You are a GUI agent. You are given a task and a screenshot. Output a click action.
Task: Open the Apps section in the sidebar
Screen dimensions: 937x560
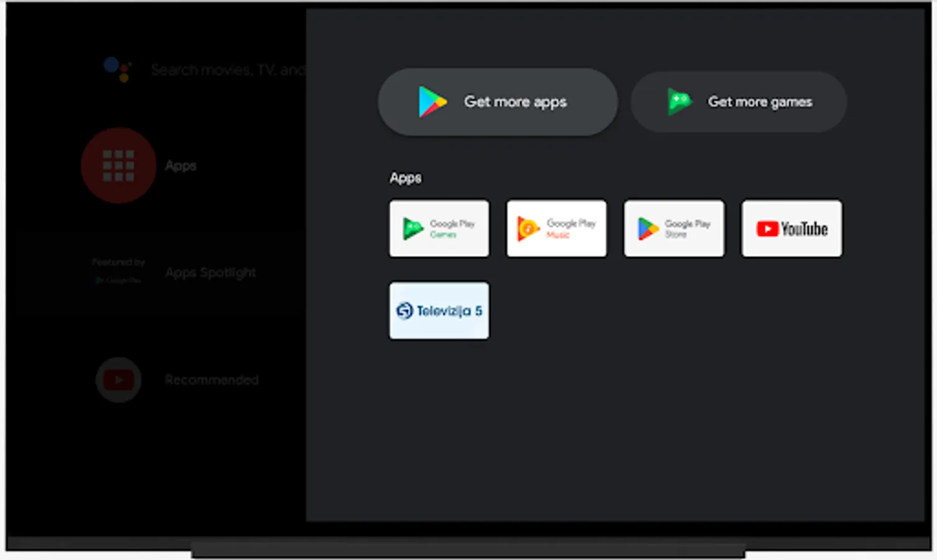[x=180, y=165]
